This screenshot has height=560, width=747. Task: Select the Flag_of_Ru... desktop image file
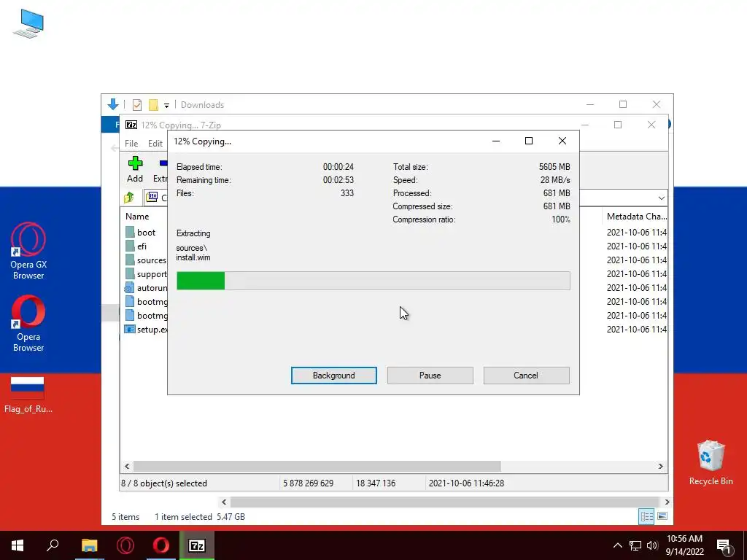28,394
